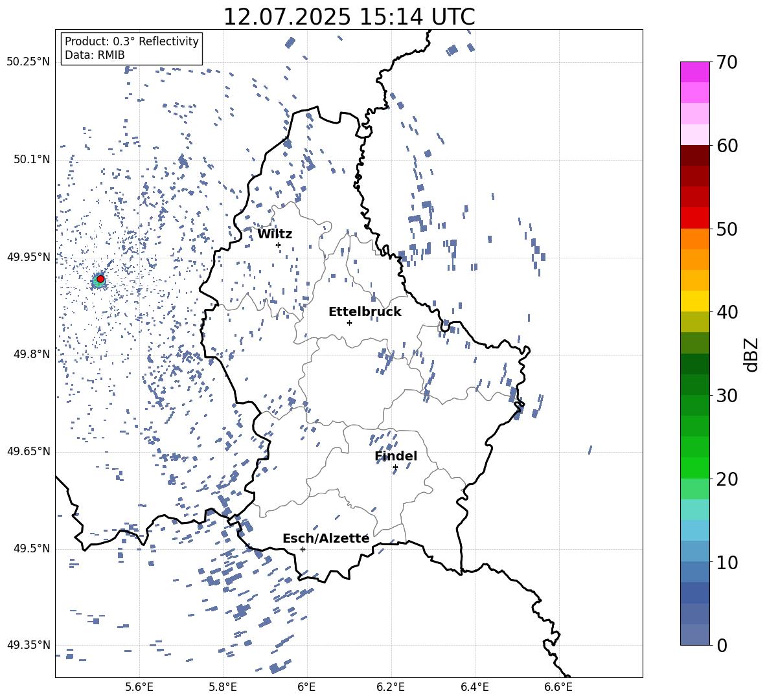The image size is (767, 700).
Task: Click the 6.4°E longitude label
Action: [x=474, y=687]
